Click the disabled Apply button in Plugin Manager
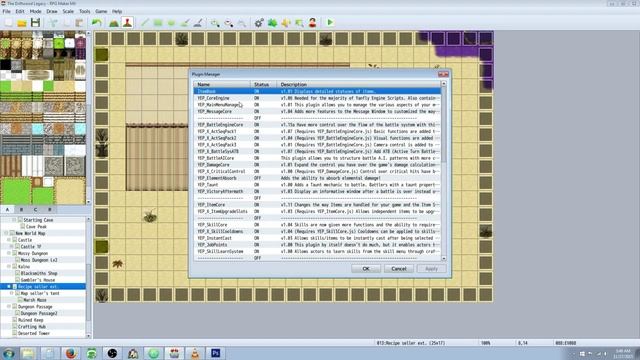Viewport: 640px width, 360px height. (431, 269)
